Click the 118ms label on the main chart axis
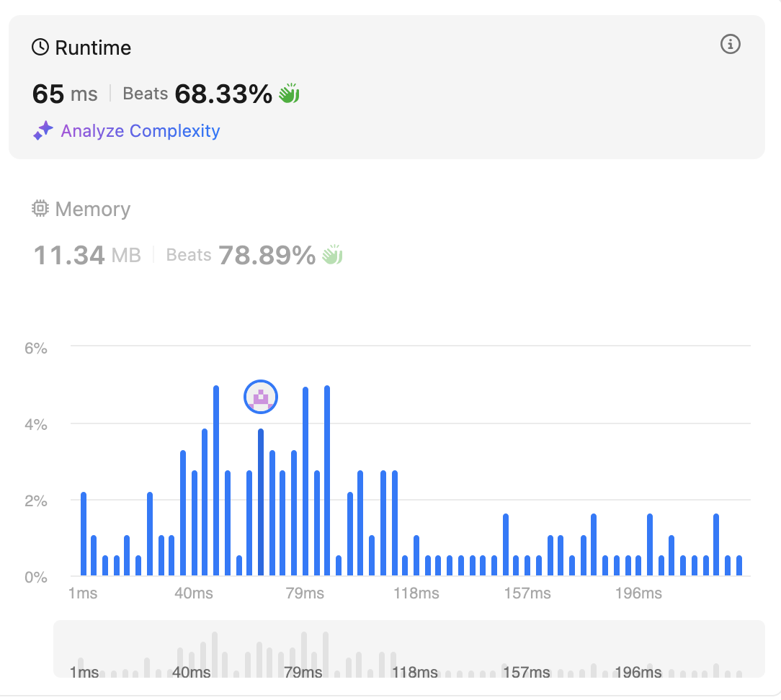Screen dimensions: 781x700 [415, 594]
